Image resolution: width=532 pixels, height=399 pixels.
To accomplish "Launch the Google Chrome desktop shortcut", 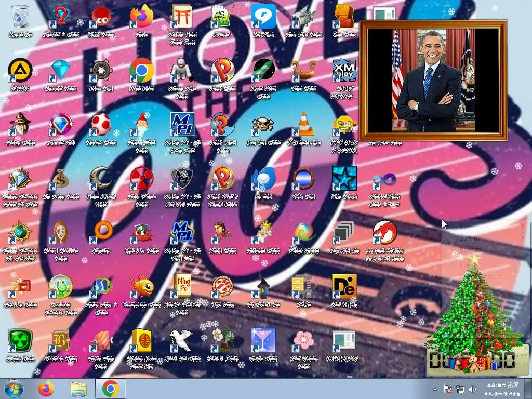I will (x=142, y=71).
